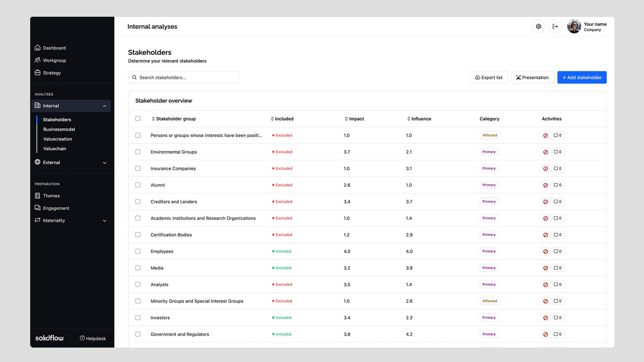The height and width of the screenshot is (362, 644).
Task: Open the settings gear icon
Action: coord(538,26)
